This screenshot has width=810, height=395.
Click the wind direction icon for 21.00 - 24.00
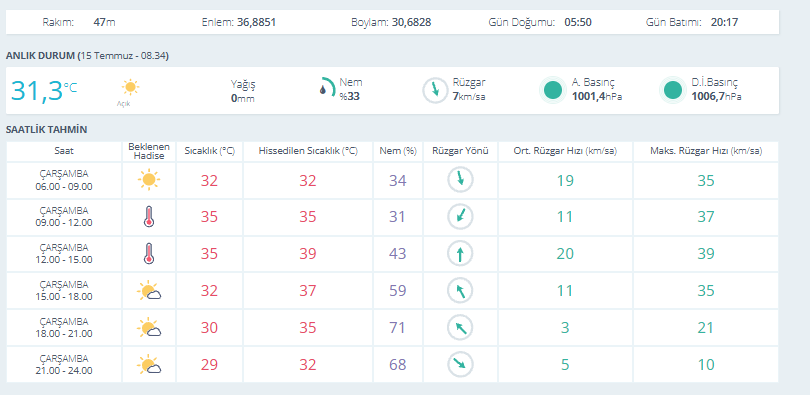pyautogui.click(x=460, y=365)
